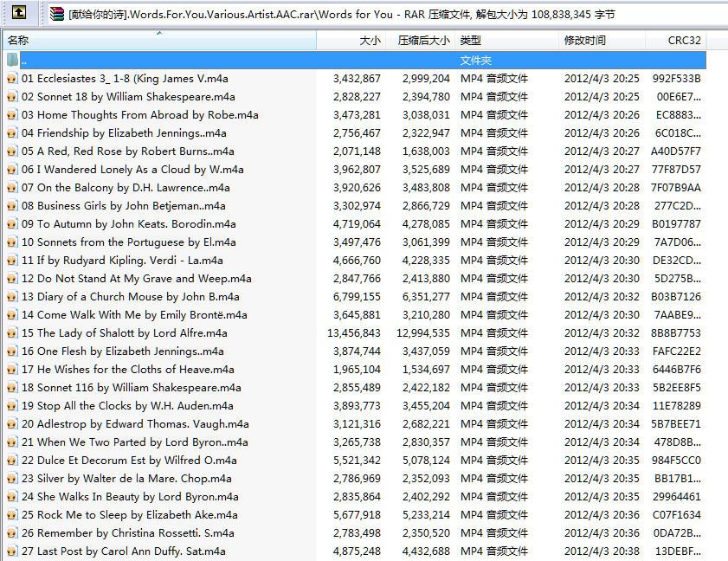Click the audio icon for 05 A Red, Red Rose
Screen dimensions: 728x561
12,152
